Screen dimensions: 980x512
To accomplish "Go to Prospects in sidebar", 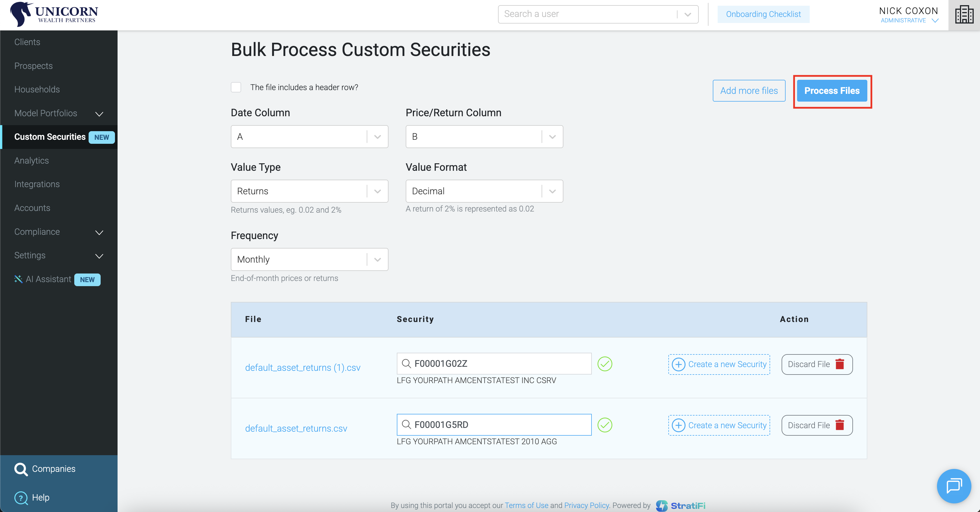I will tap(34, 66).
